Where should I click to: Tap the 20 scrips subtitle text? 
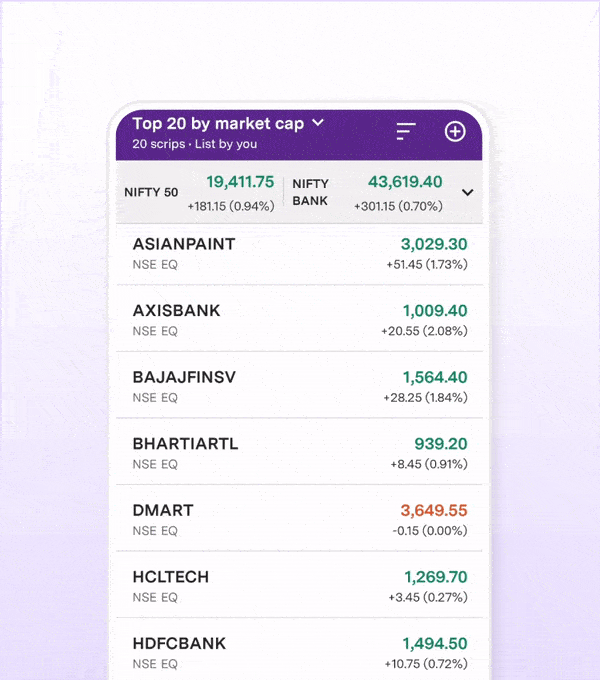pyautogui.click(x=194, y=144)
